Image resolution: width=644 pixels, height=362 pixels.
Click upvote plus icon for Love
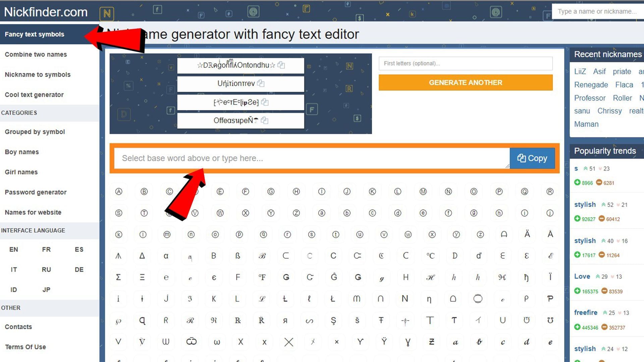click(x=577, y=291)
